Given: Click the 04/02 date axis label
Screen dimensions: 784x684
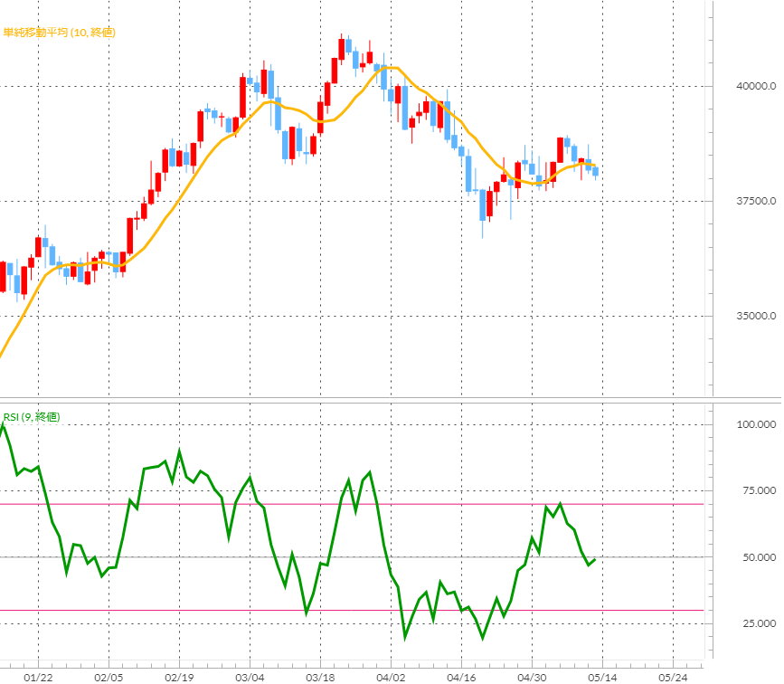Looking at the screenshot, I should coord(391,678).
